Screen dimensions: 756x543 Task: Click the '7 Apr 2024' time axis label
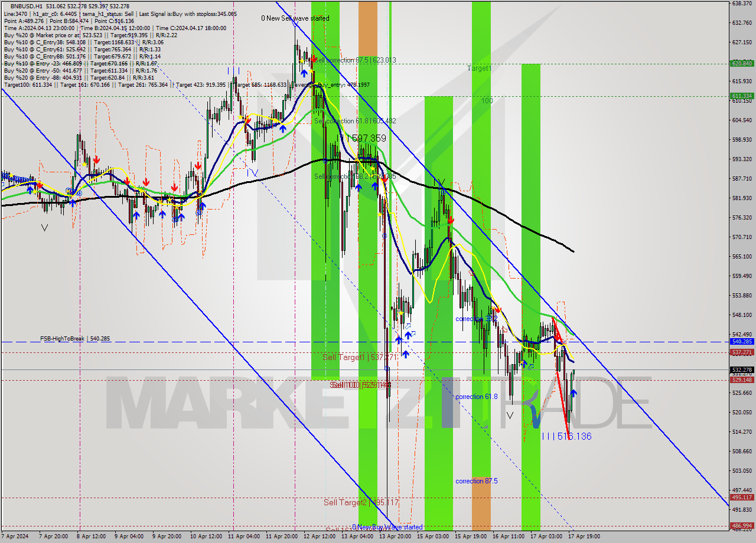tap(14, 537)
